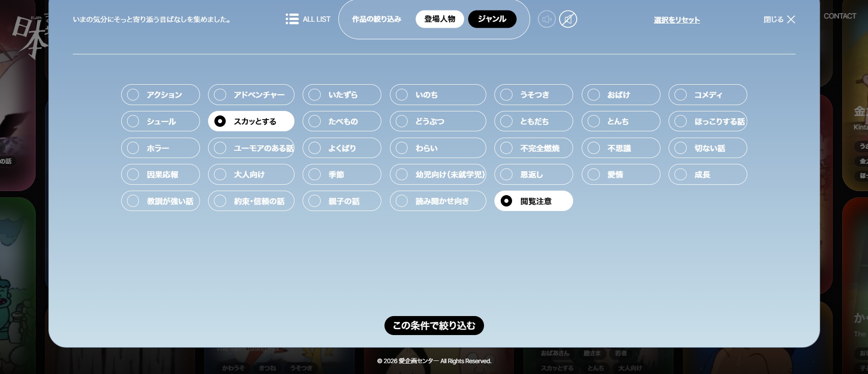Select the ともだち genre option
The image size is (868, 374).
click(x=534, y=121)
